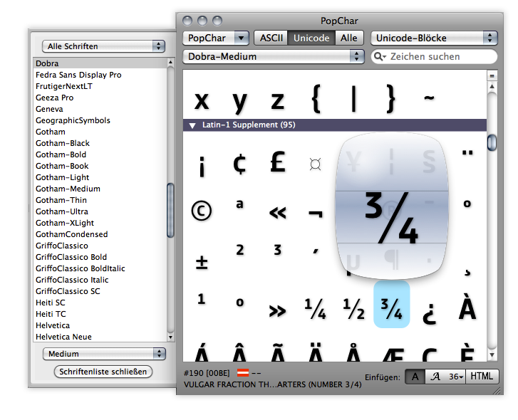Image resolution: width=518 pixels, height=420 pixels.
Task: Choose the plus-minus ± character
Action: pos(202,263)
